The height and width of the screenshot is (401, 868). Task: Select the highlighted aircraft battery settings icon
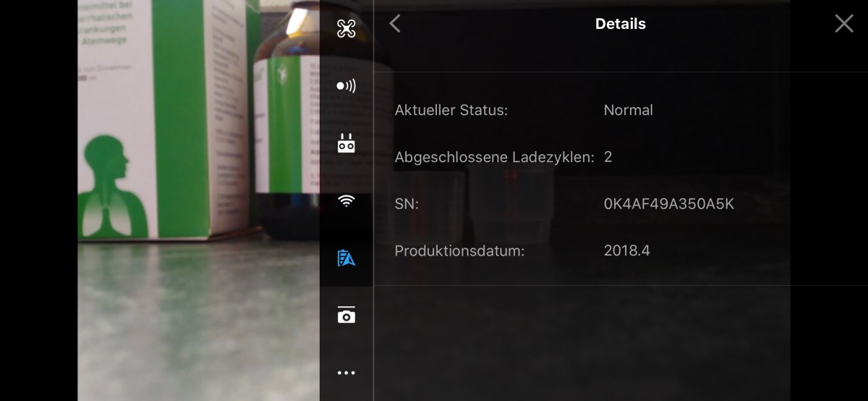(346, 258)
